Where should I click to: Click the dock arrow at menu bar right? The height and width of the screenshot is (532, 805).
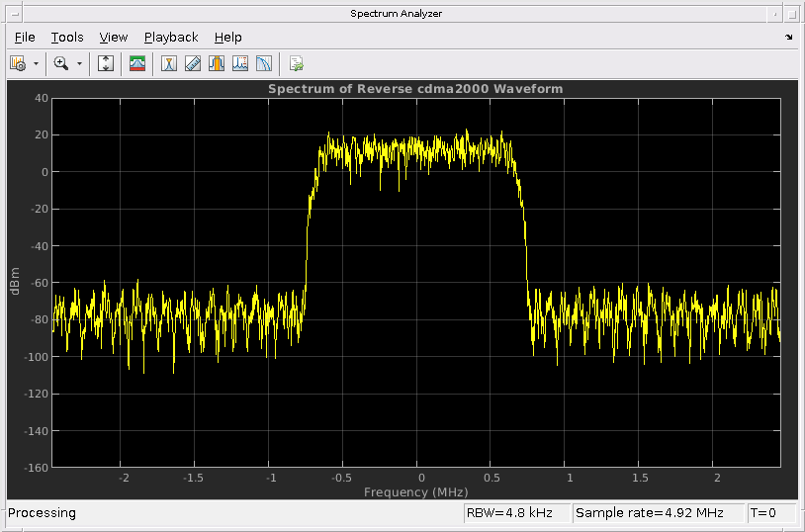pos(788,37)
